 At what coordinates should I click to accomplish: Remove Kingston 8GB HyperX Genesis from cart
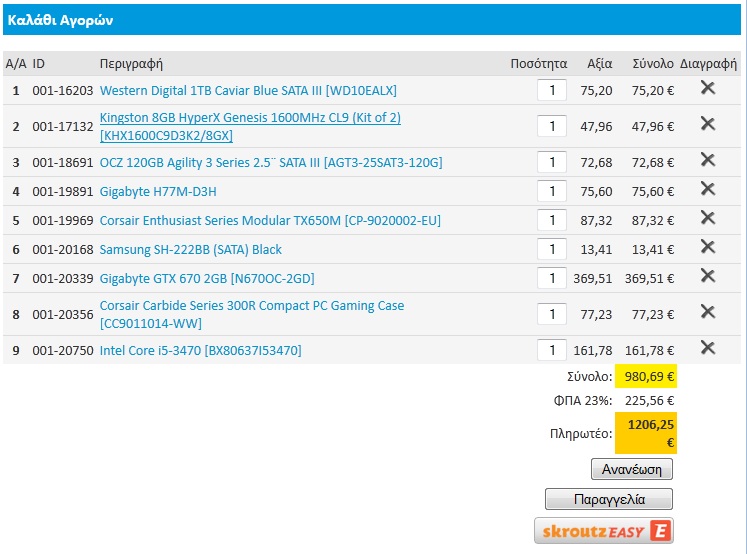click(708, 124)
